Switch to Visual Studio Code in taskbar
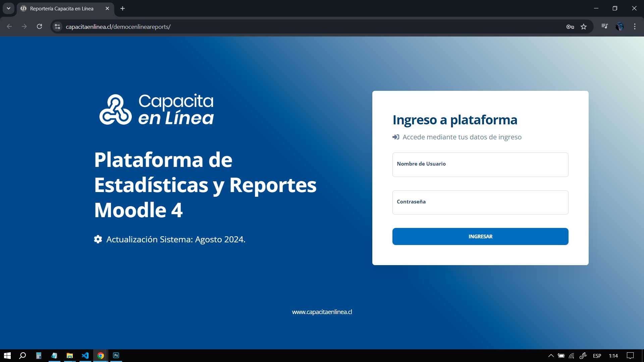The image size is (644, 362). (85, 356)
